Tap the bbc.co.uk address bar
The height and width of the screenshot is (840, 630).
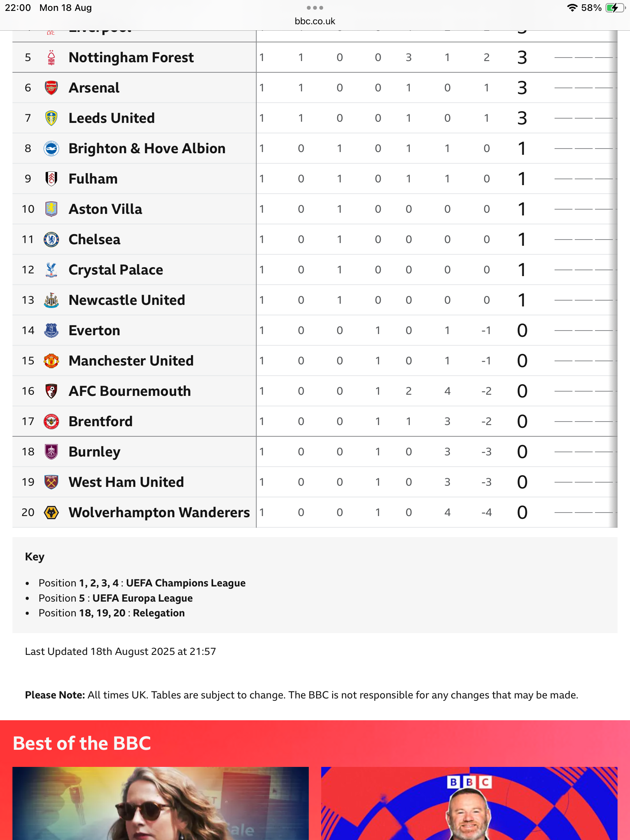(315, 21)
